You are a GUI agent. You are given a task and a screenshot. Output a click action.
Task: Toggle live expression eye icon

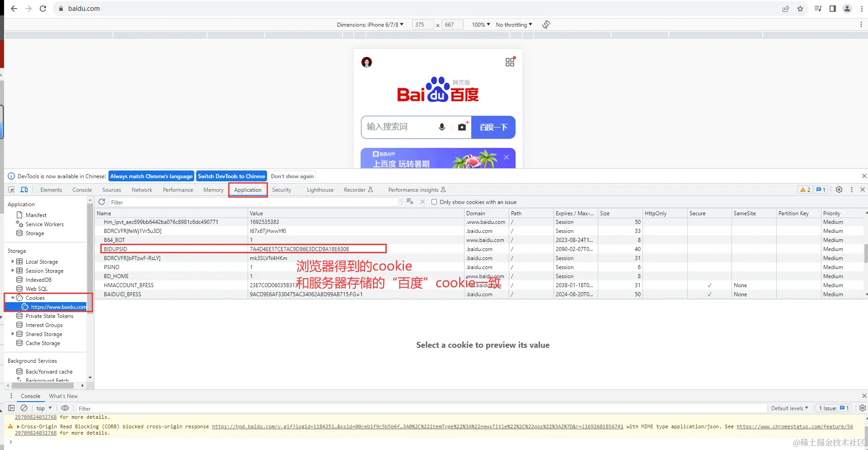[x=65, y=408]
